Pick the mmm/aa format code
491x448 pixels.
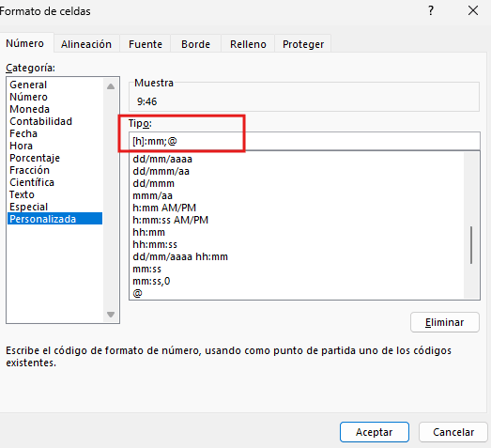[x=297, y=195]
